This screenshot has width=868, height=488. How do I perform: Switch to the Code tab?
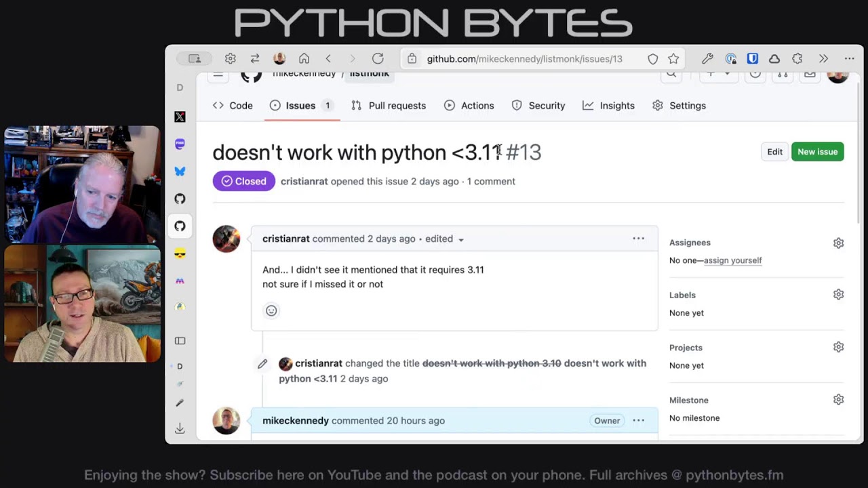(x=233, y=106)
